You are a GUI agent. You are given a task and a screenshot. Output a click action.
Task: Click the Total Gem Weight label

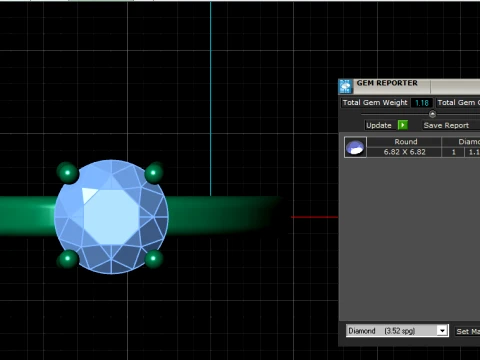pos(375,103)
